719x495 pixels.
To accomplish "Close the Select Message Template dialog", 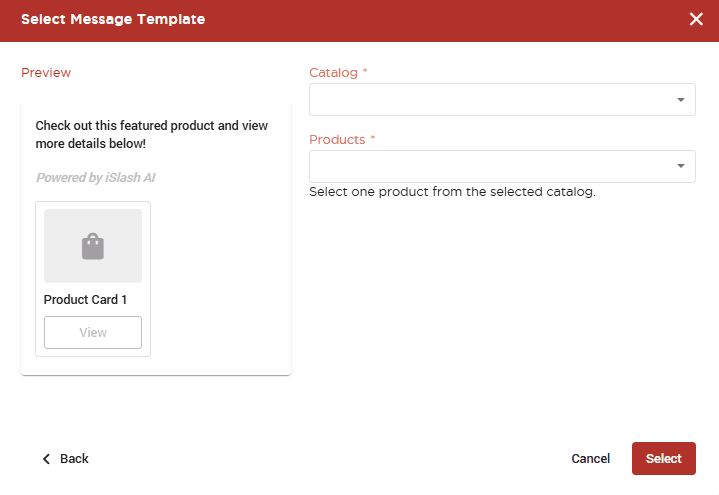I will tap(696, 19).
